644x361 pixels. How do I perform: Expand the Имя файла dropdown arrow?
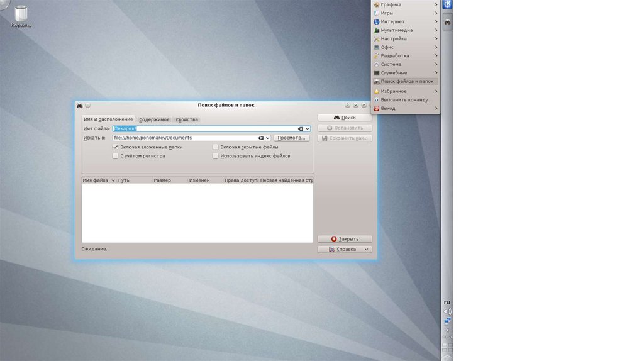(x=308, y=128)
